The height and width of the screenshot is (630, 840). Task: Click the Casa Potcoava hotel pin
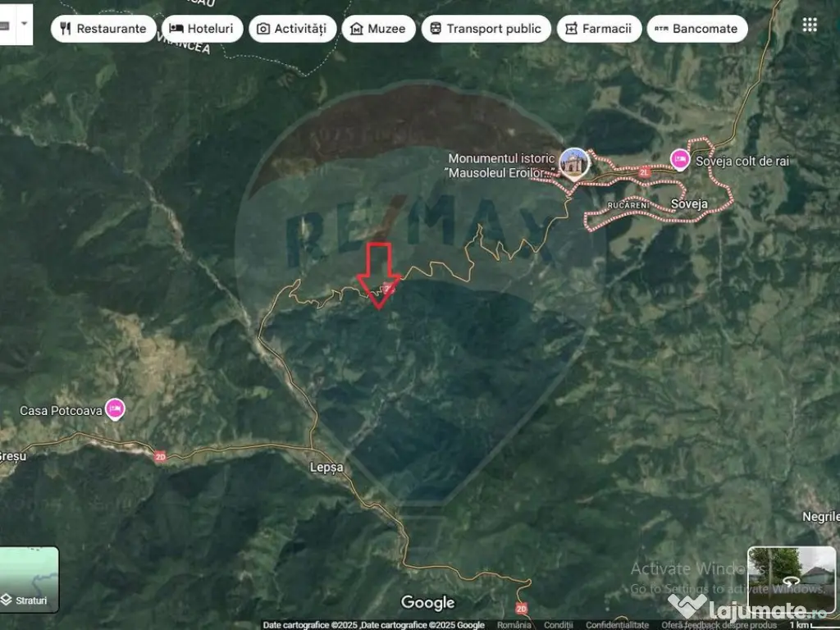point(115,409)
